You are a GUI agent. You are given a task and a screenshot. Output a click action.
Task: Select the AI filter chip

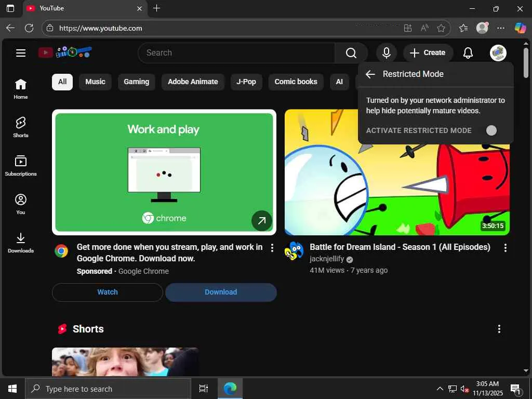[x=339, y=82]
